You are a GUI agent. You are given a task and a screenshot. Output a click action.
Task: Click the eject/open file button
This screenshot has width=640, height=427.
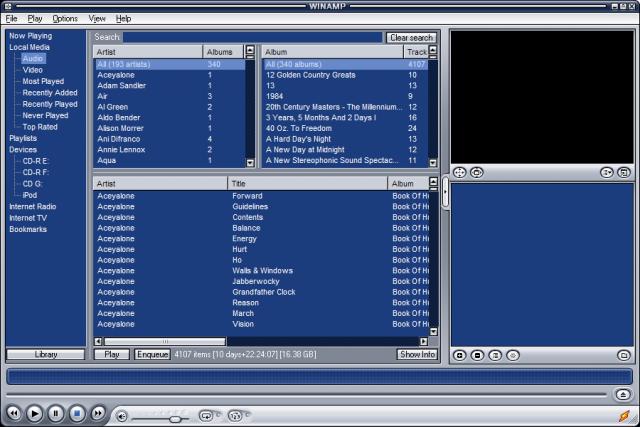(x=623, y=394)
